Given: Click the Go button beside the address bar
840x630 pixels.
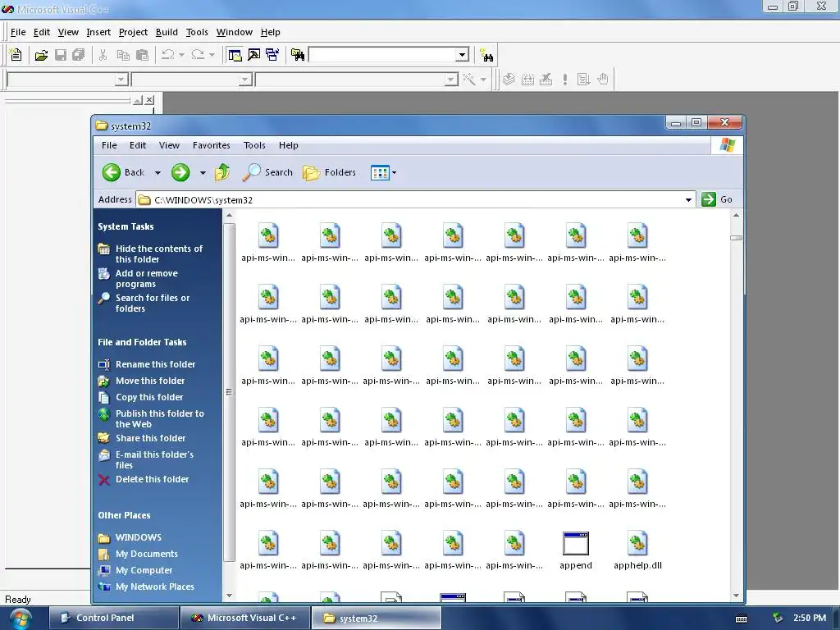Looking at the screenshot, I should [717, 199].
